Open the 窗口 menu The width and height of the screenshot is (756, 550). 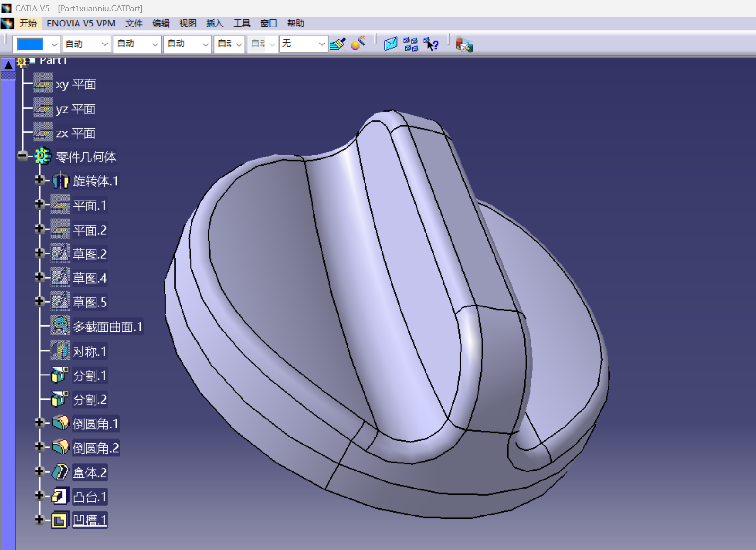269,23
